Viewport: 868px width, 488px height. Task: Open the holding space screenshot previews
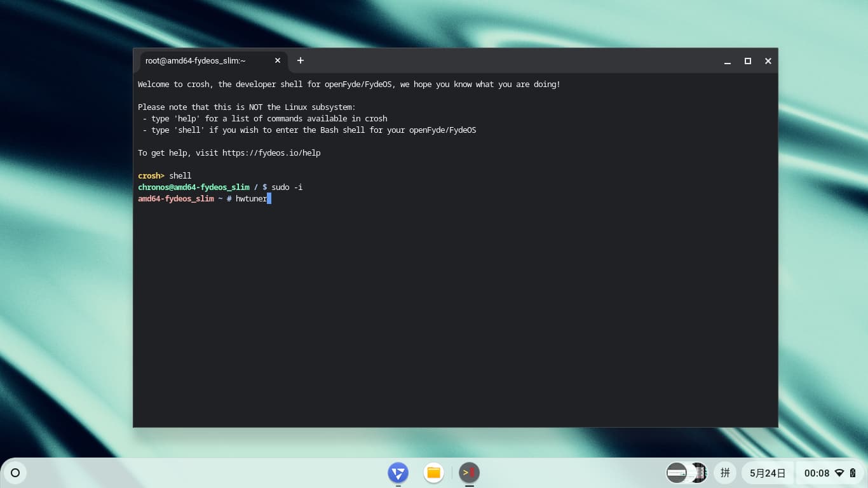pyautogui.click(x=687, y=473)
